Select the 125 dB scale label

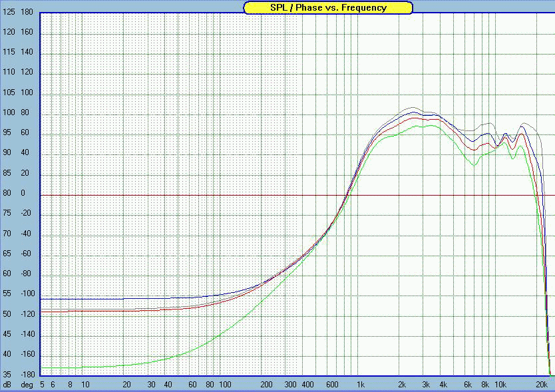coord(9,12)
